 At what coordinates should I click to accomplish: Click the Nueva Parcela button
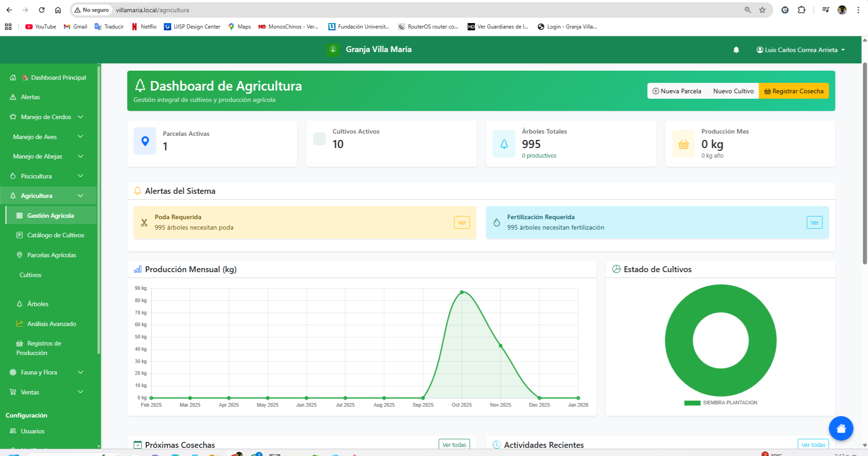(x=677, y=91)
